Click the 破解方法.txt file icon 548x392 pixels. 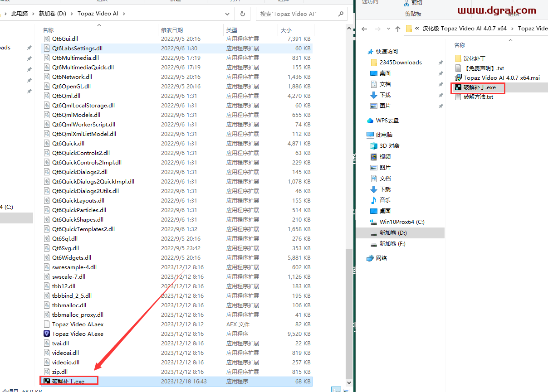coord(458,97)
